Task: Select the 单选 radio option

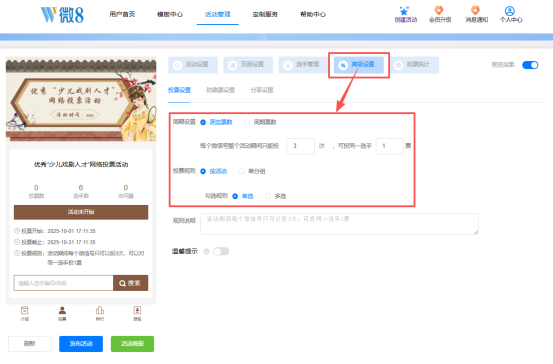Action: [x=235, y=196]
